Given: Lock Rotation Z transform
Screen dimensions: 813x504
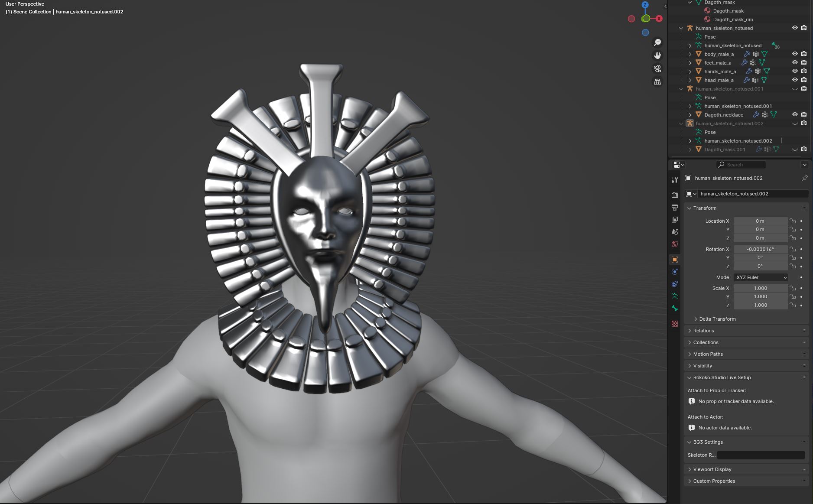Looking at the screenshot, I should pyautogui.click(x=793, y=267).
